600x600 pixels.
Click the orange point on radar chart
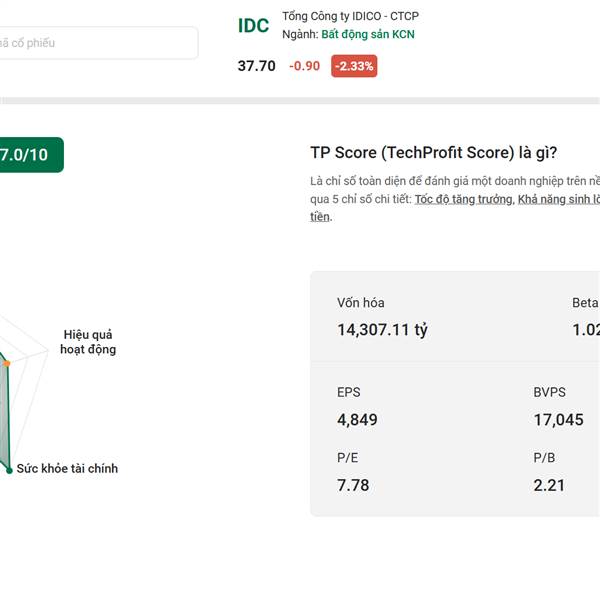coord(6,363)
